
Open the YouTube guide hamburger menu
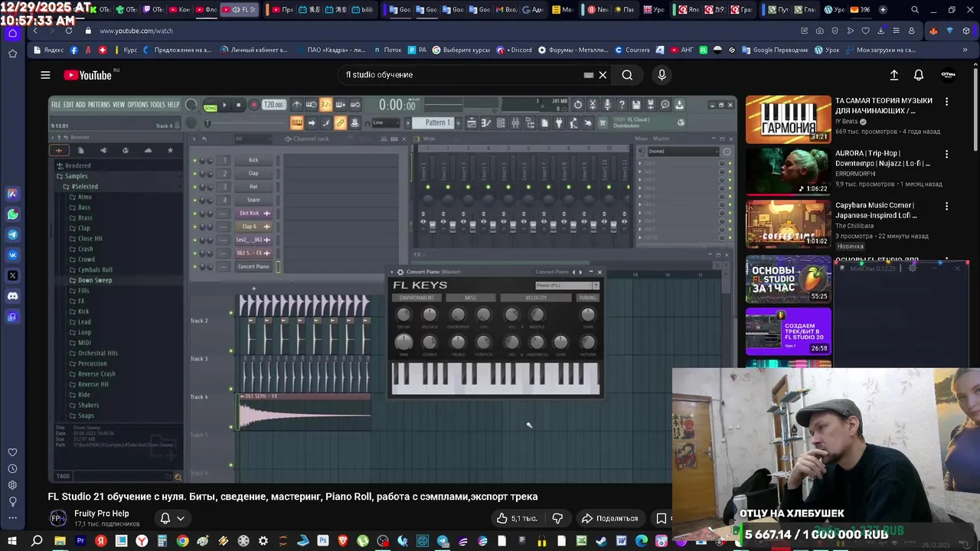[45, 75]
